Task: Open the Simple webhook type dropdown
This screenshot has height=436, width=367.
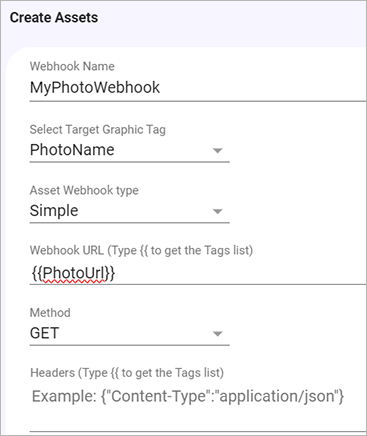Action: [129, 211]
